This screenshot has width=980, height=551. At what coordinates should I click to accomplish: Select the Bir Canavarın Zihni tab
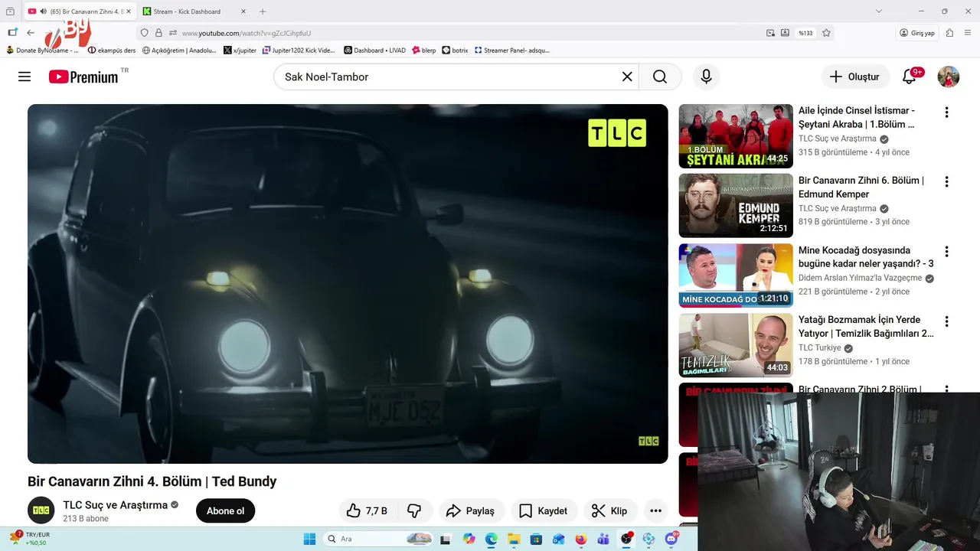tap(80, 11)
